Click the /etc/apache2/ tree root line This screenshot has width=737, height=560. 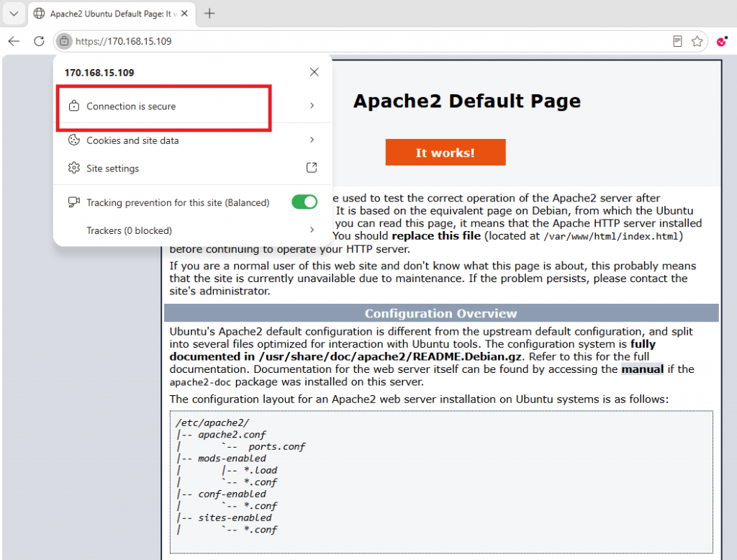coord(212,423)
